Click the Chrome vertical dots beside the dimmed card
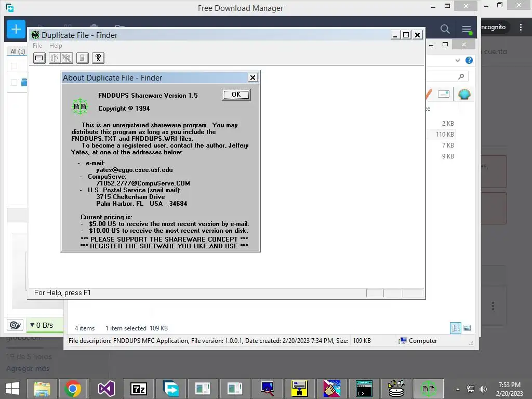 tap(493, 306)
